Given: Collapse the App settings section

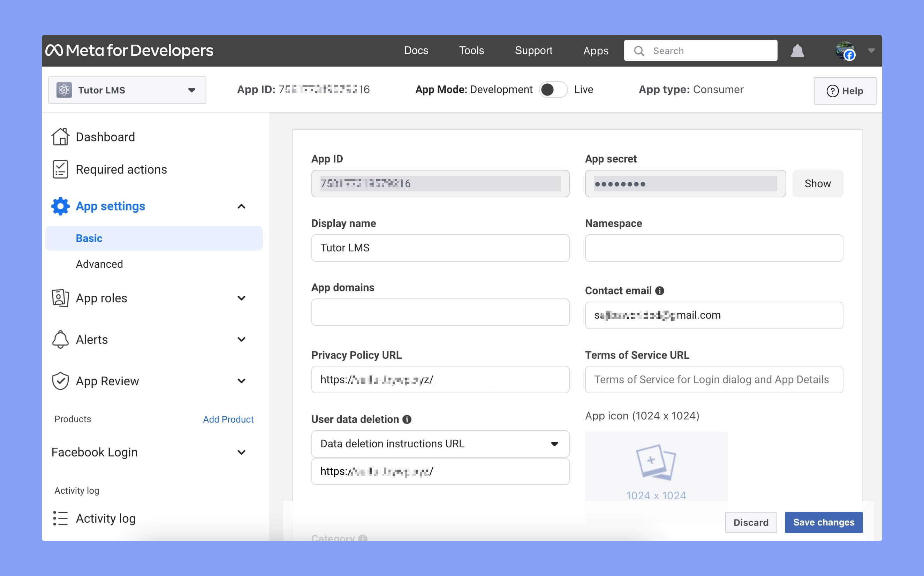Looking at the screenshot, I should coord(242,206).
